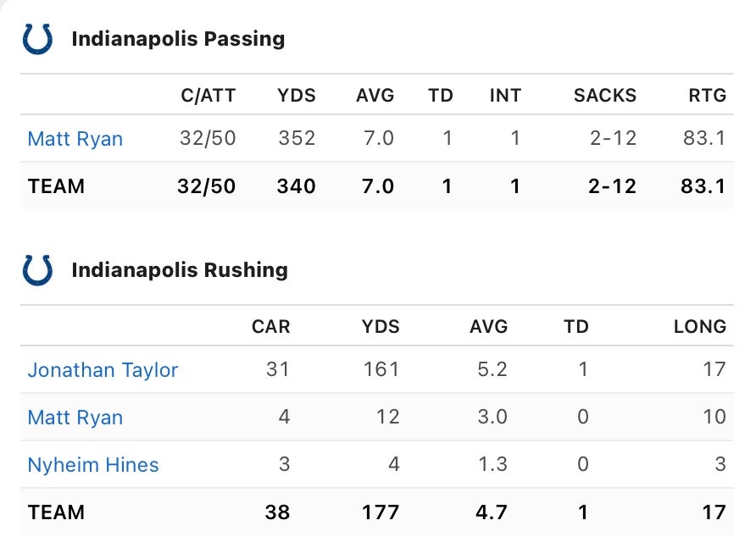This screenshot has height=559, width=756.
Task: Click the CAR column header
Action: click(x=271, y=327)
